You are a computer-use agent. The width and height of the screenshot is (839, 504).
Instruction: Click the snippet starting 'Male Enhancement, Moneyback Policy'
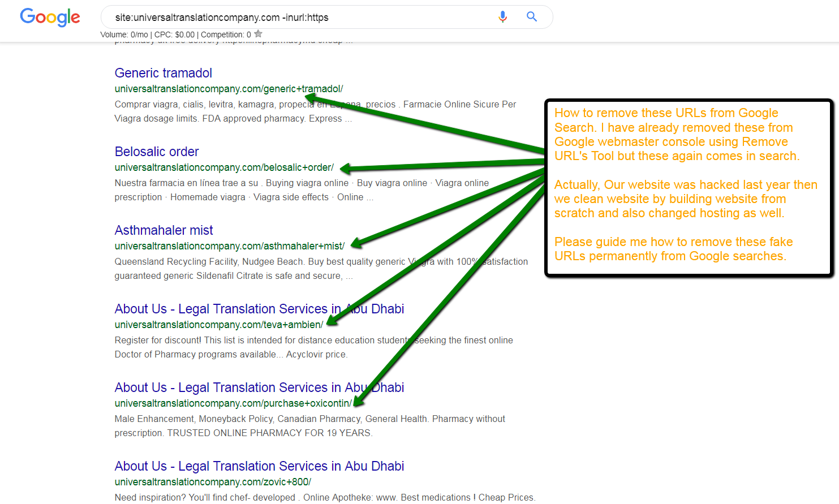(310, 426)
